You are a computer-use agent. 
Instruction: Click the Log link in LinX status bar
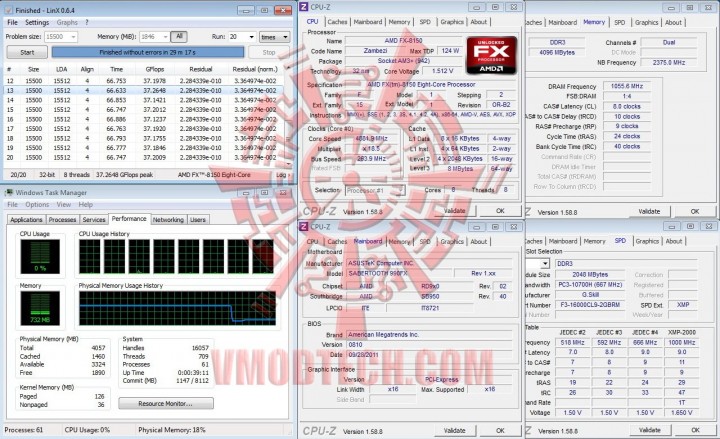pos(282,175)
